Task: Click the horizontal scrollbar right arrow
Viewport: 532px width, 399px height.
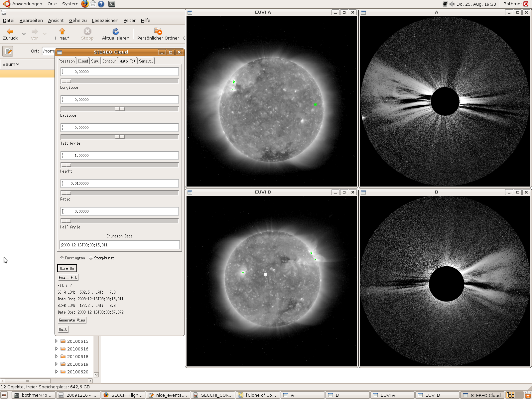Action: click(x=90, y=381)
